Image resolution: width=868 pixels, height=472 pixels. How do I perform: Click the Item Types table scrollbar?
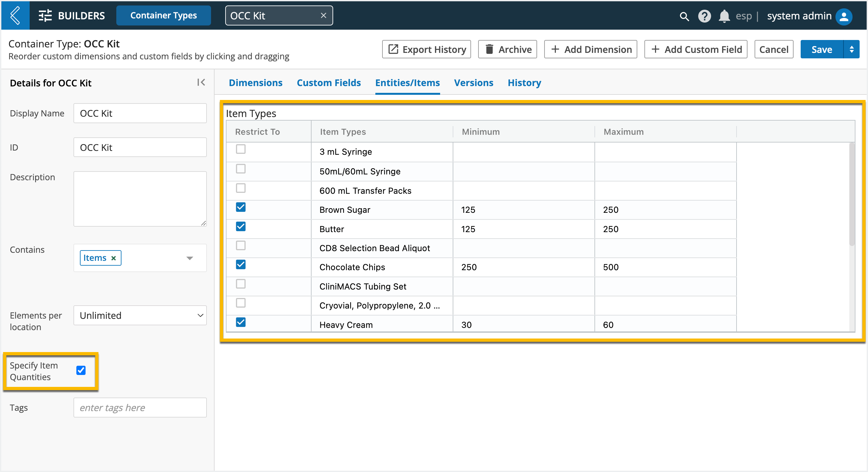coord(852,194)
